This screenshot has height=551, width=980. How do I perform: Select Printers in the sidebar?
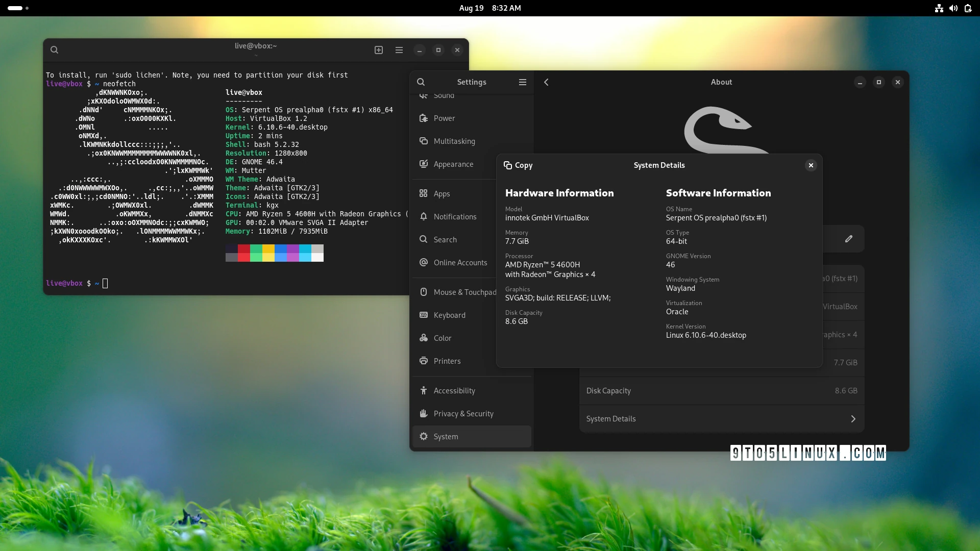447,361
